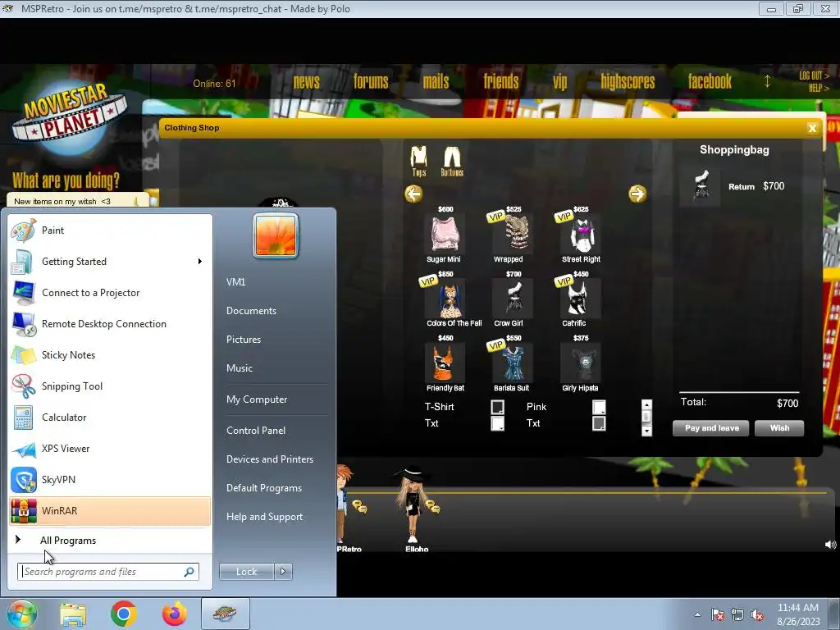Click the LOG OUT link
This screenshot has height=630, width=840.
[814, 75]
